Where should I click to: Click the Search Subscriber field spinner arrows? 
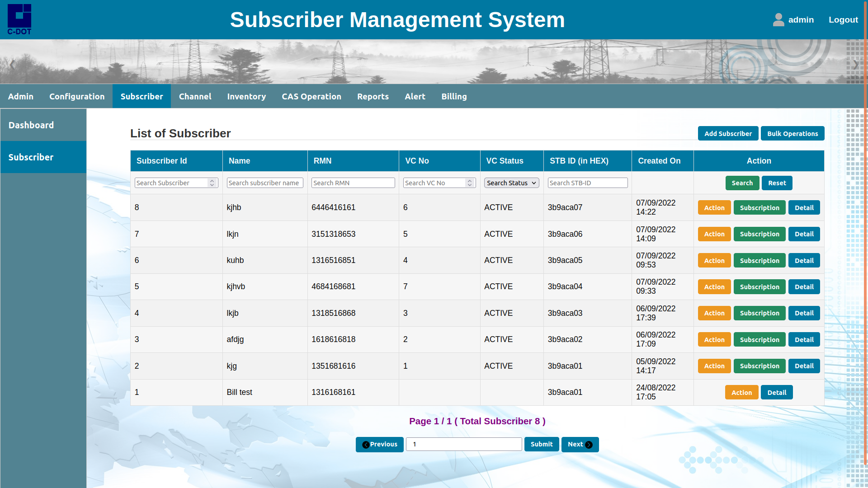[212, 183]
